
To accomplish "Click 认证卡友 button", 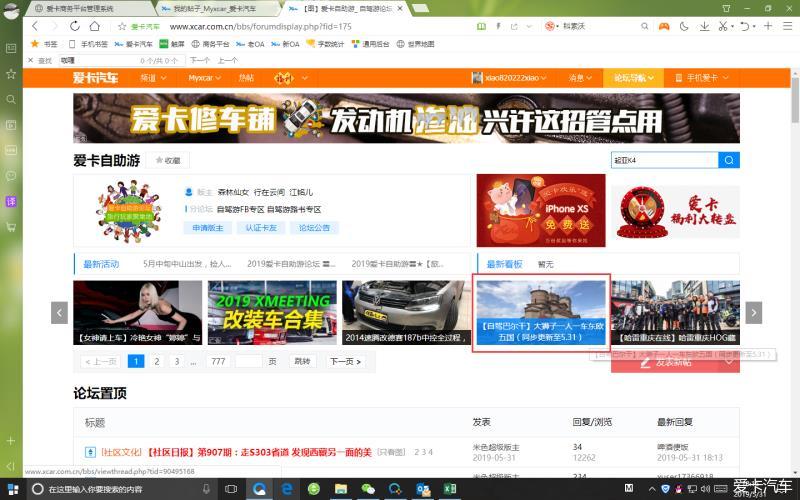I will click(261, 228).
